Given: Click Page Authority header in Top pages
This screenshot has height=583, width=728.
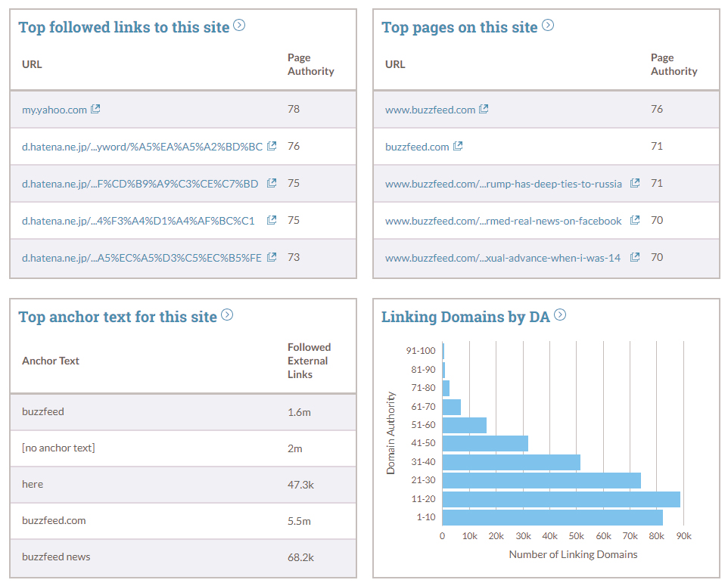Looking at the screenshot, I should click(x=674, y=64).
